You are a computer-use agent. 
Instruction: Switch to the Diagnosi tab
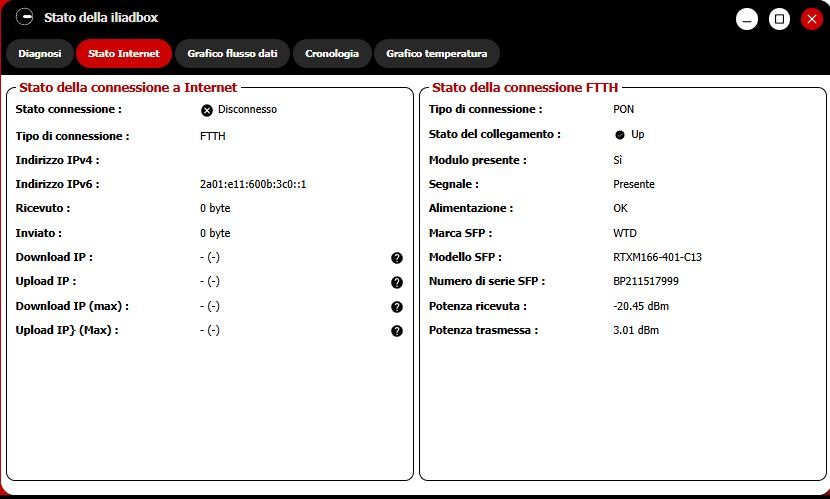[x=40, y=53]
